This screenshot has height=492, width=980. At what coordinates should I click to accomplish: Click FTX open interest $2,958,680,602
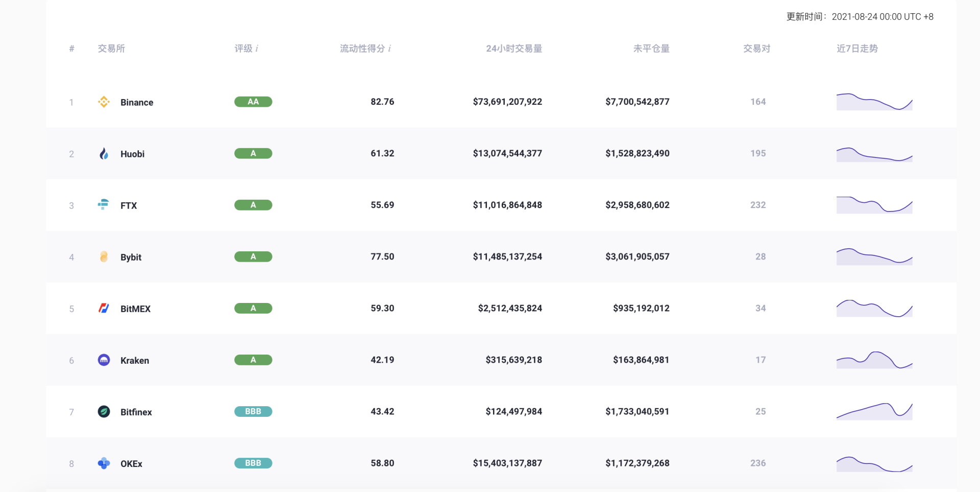pyautogui.click(x=638, y=205)
